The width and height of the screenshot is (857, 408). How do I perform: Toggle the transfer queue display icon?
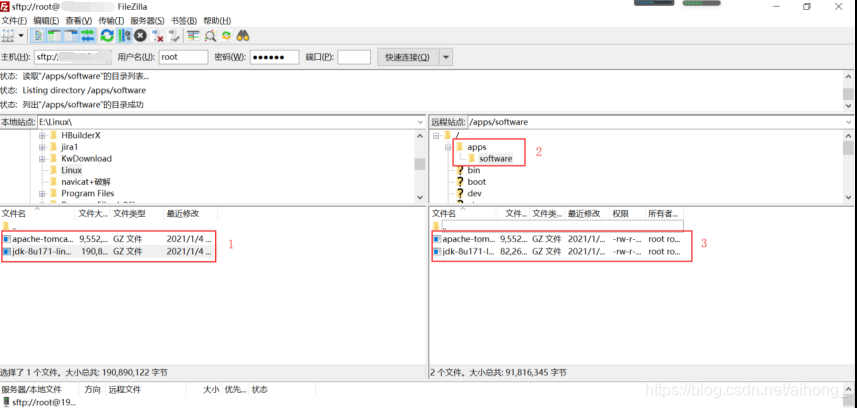click(x=87, y=36)
